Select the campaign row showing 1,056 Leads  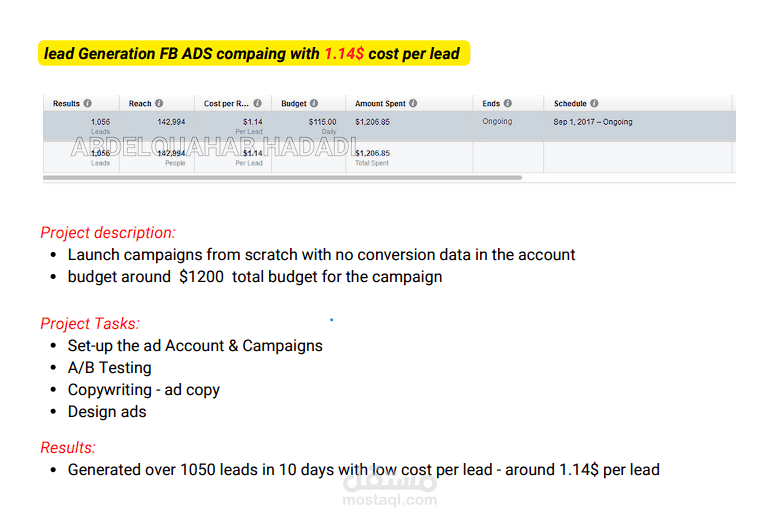click(390, 126)
